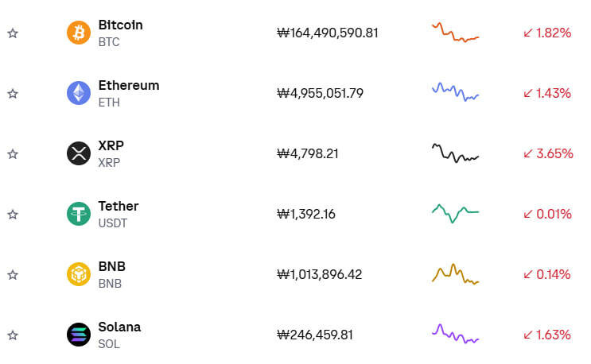The width and height of the screenshot is (591, 364).
Task: Star Bitcoin to add to watchlist
Action: [x=13, y=33]
